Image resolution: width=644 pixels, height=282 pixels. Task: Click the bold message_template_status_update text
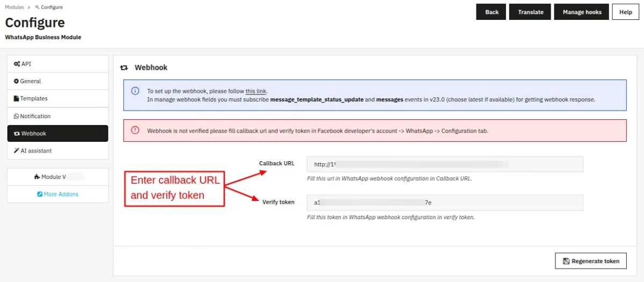[317, 100]
